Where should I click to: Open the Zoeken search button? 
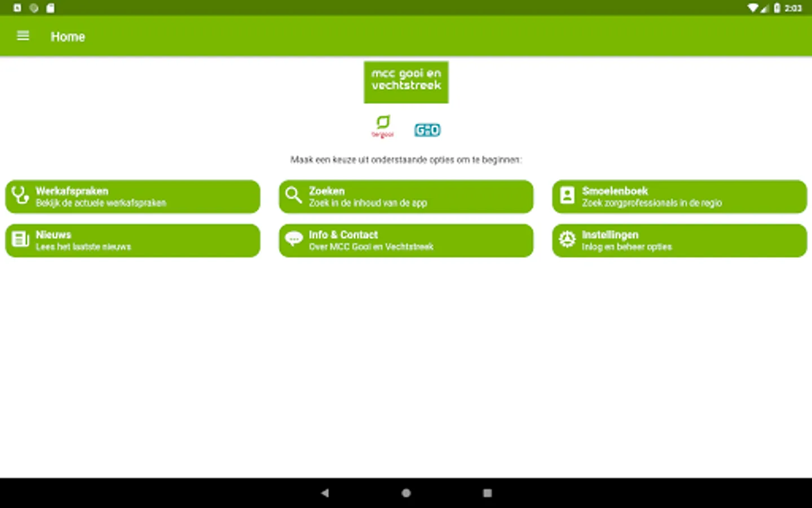pos(406,196)
